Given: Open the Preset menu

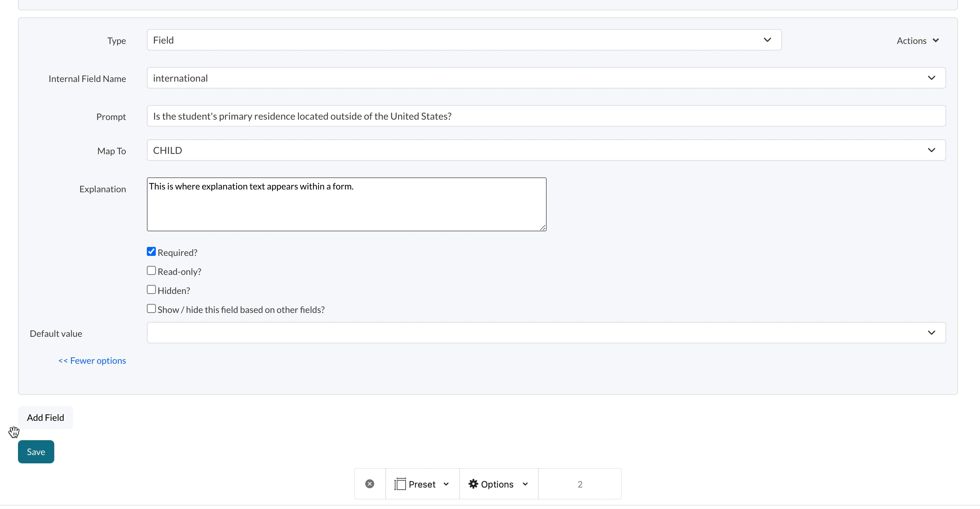Looking at the screenshot, I should coord(422,484).
